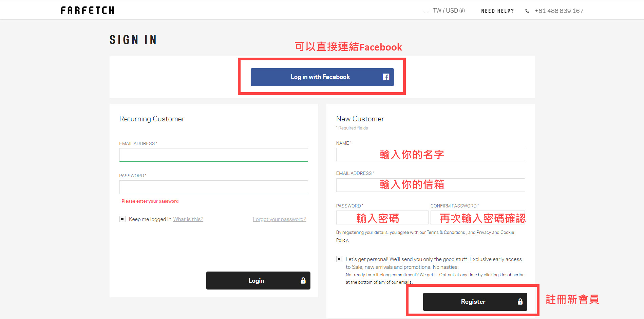Image resolution: width=644 pixels, height=319 pixels.
Task: Follow the Forgot your password? link
Action: [x=279, y=219]
